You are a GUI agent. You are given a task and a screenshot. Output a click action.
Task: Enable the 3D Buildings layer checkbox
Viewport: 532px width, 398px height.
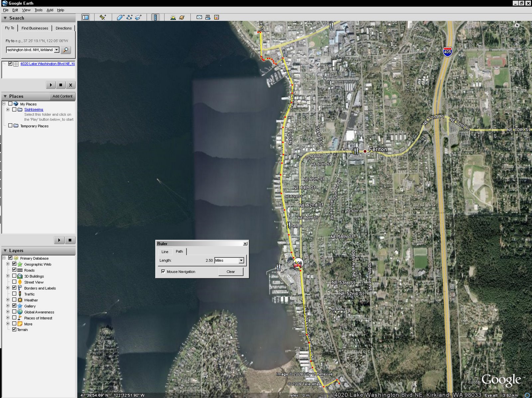(x=14, y=276)
